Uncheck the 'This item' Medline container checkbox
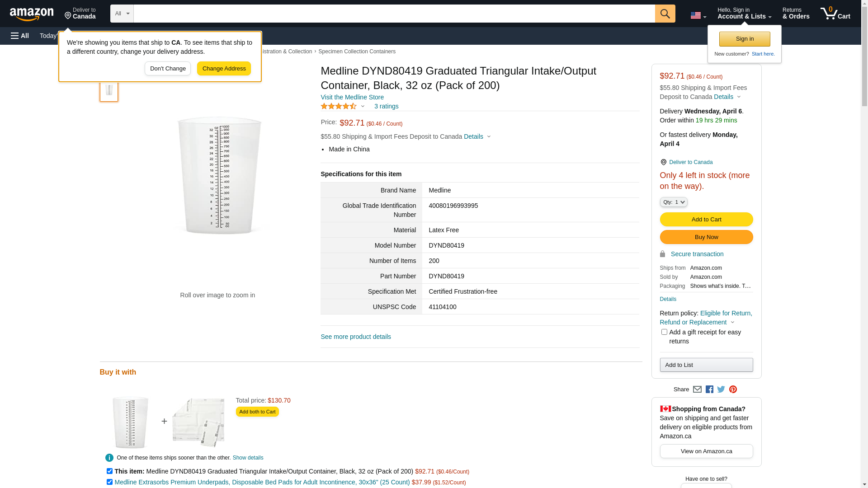Screen dimensions: 868x488 [x=109, y=471]
